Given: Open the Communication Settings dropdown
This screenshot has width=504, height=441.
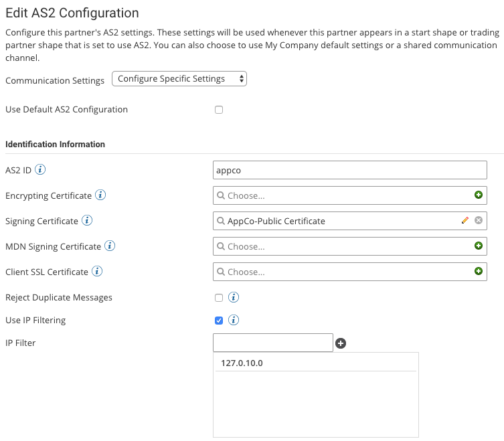Looking at the screenshot, I should (179, 79).
